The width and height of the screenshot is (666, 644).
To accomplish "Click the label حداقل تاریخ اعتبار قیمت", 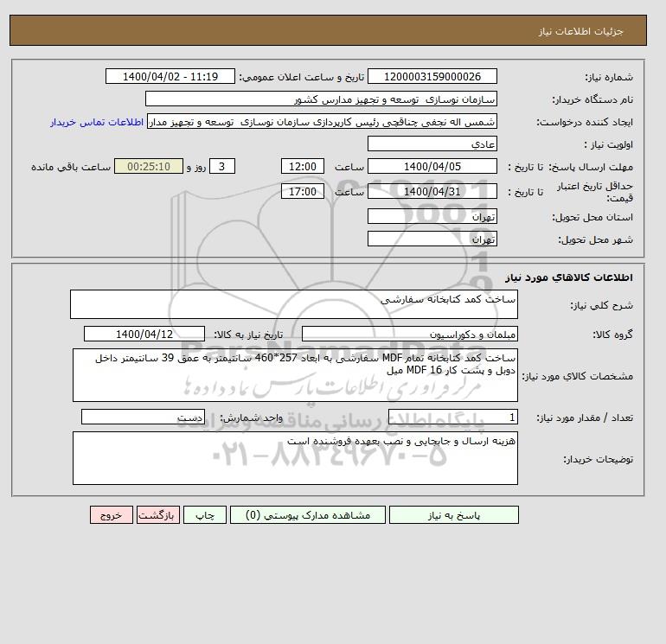I will pos(595,192).
